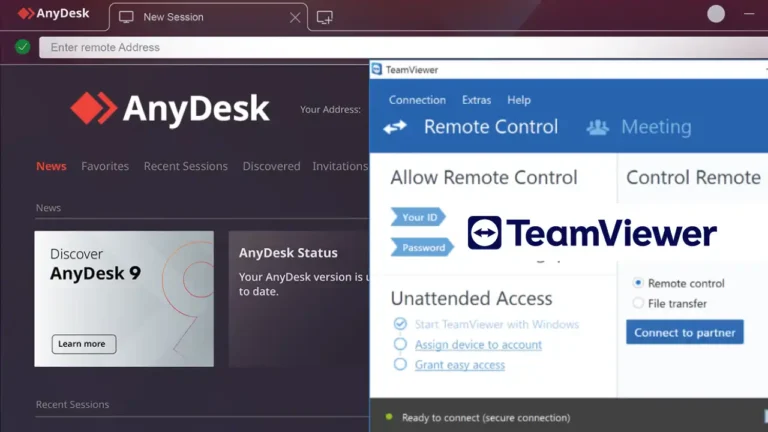Click the Password label in TeamViewer
Screen dimensions: 768x432
point(422,247)
